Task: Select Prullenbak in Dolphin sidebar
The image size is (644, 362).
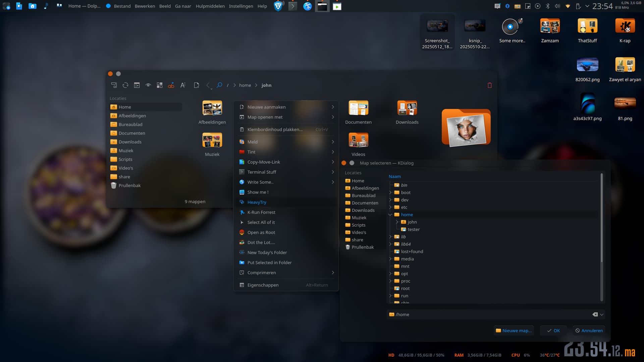Action: click(146, 185)
